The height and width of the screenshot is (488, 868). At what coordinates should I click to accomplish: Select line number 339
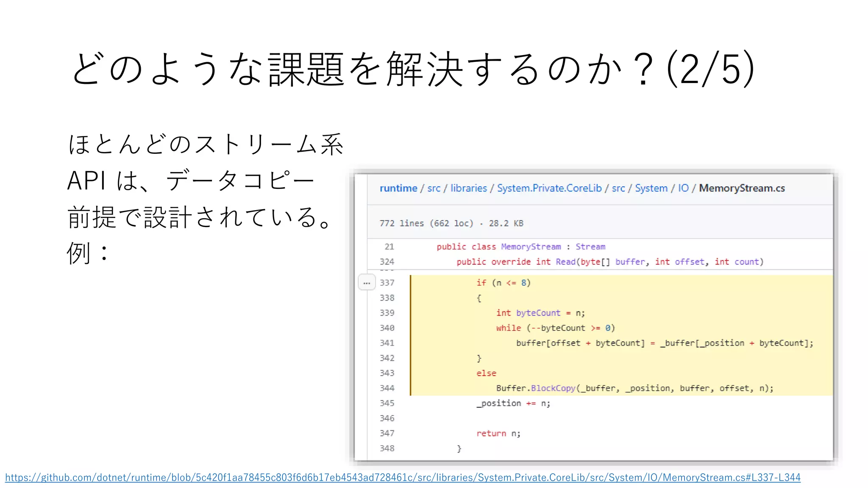click(387, 313)
